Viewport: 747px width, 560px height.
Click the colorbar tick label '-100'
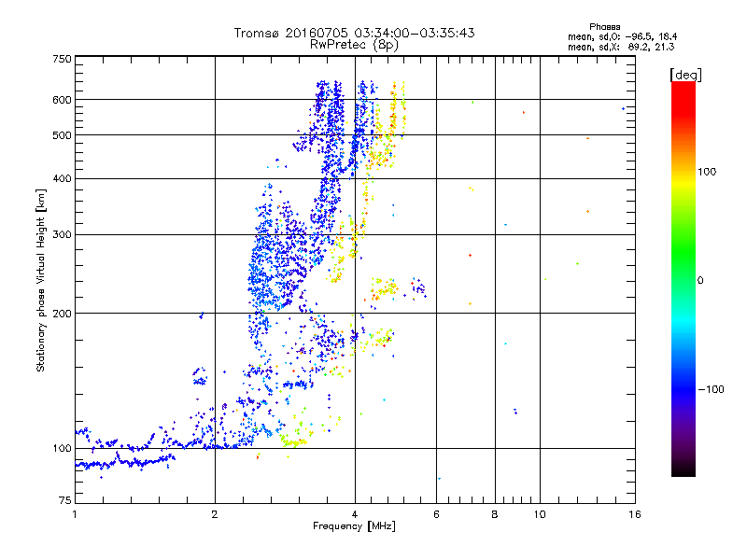711,389
